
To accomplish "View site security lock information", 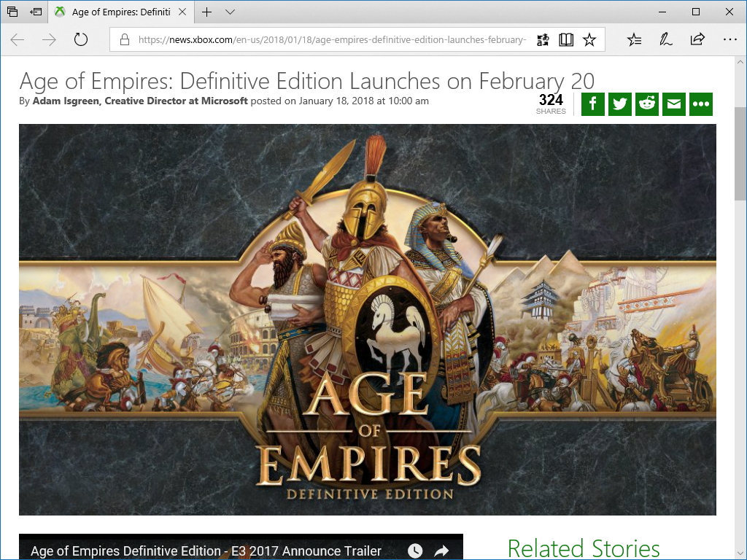I will 125,39.
